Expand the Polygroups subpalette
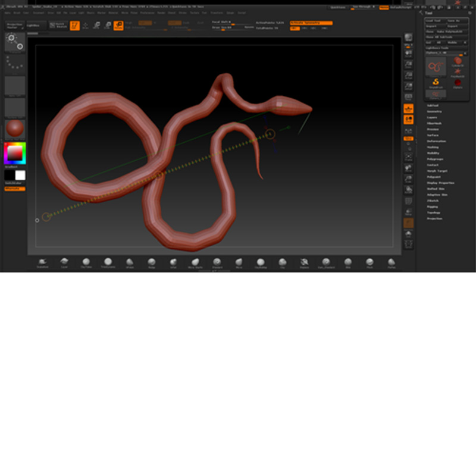This screenshot has width=476, height=476. (x=435, y=159)
